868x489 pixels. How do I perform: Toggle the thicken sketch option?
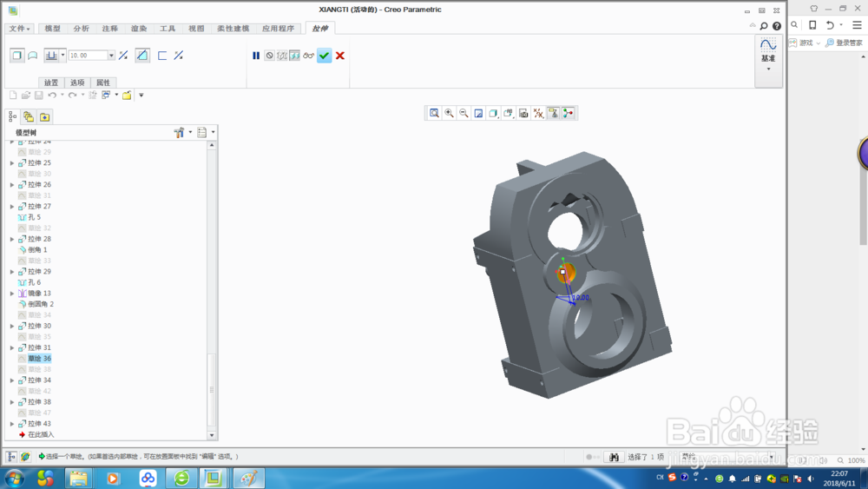tap(162, 56)
